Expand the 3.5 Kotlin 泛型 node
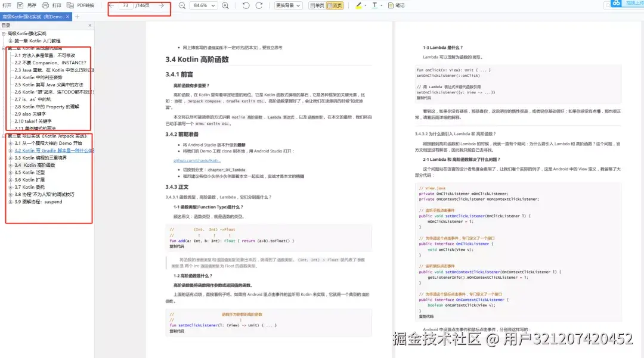This screenshot has height=358, width=644. (x=10, y=173)
